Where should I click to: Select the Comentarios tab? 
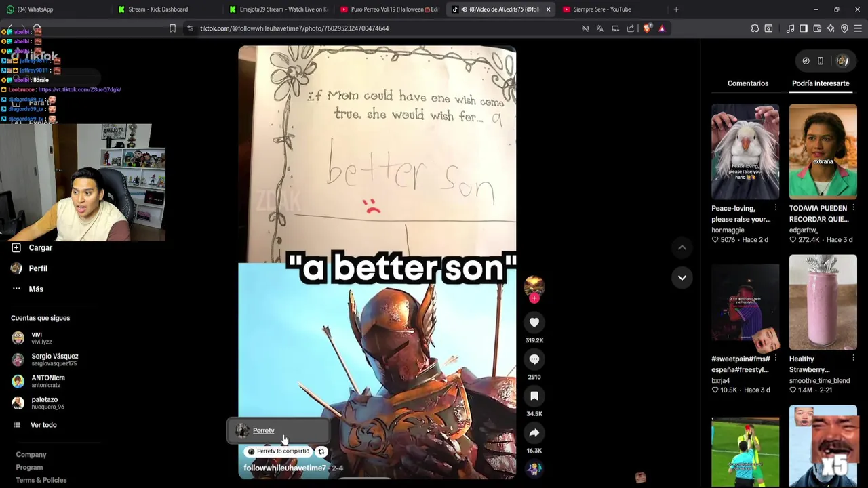coord(748,83)
